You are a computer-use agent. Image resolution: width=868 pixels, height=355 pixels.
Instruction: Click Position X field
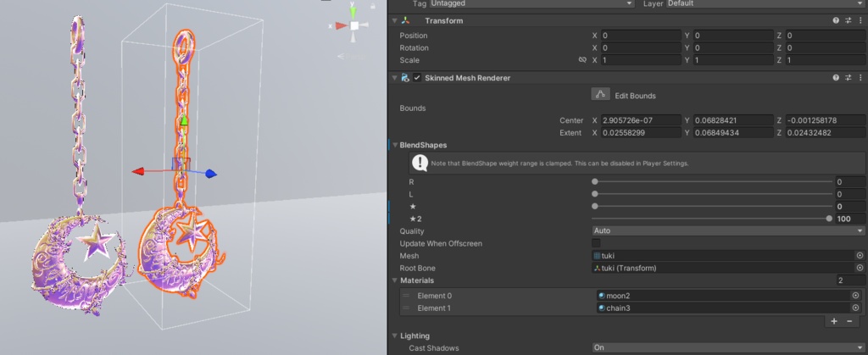click(x=641, y=36)
